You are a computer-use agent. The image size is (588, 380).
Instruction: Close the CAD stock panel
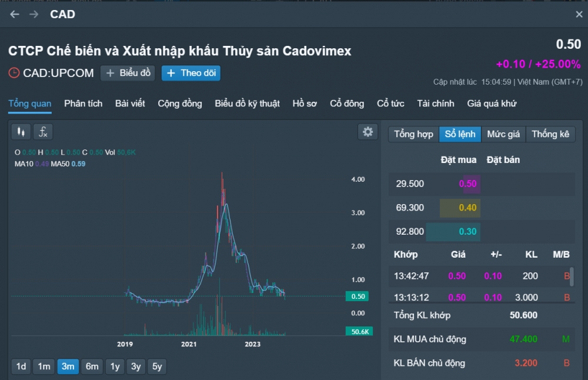pyautogui.click(x=579, y=14)
